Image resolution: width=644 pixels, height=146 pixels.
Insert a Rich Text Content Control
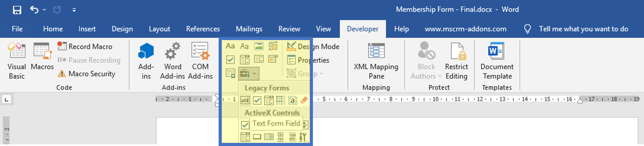(x=230, y=46)
